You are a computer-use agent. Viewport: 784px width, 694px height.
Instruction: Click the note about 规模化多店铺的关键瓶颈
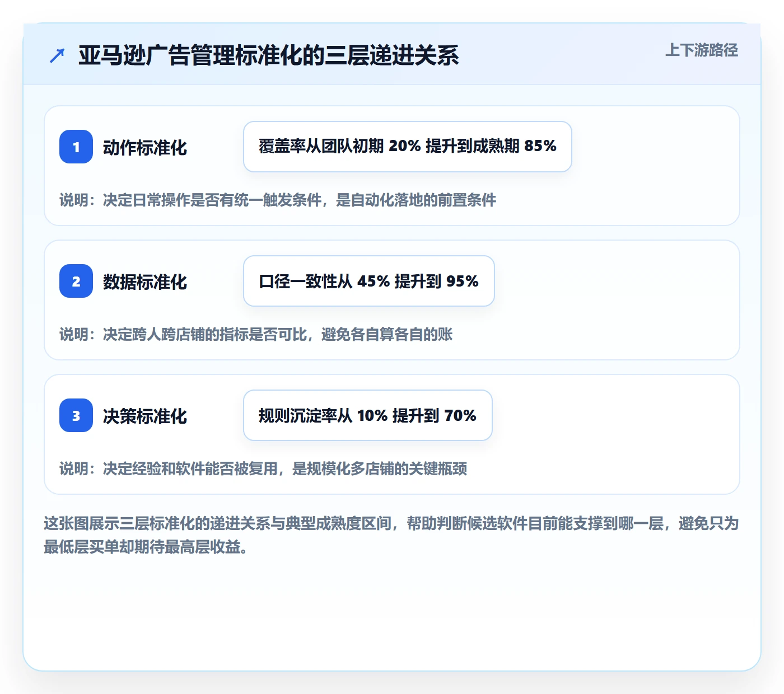[263, 469]
